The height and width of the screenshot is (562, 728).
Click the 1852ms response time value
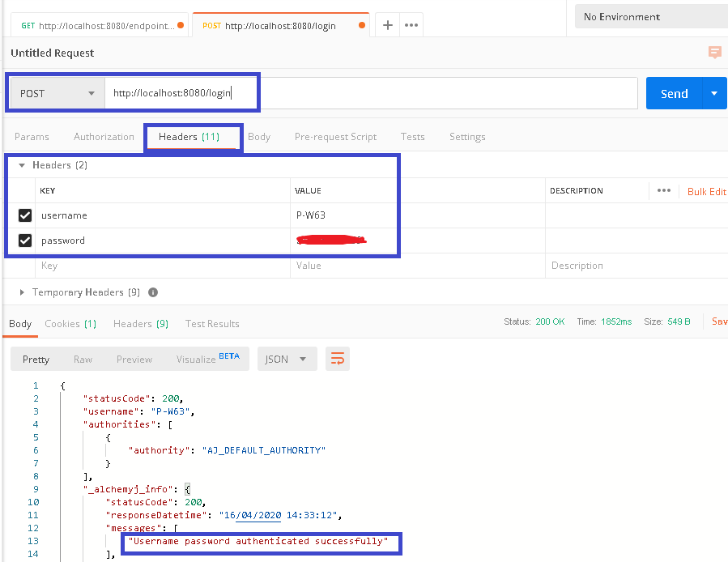[616, 321]
